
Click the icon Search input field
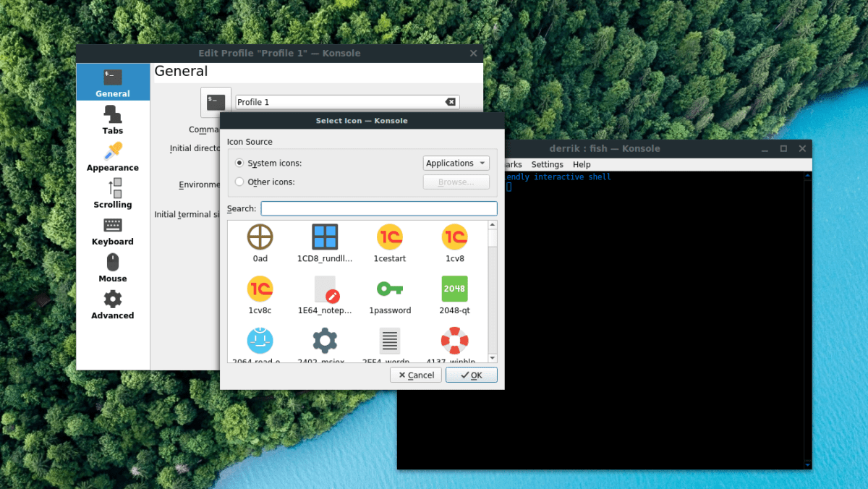tap(379, 208)
